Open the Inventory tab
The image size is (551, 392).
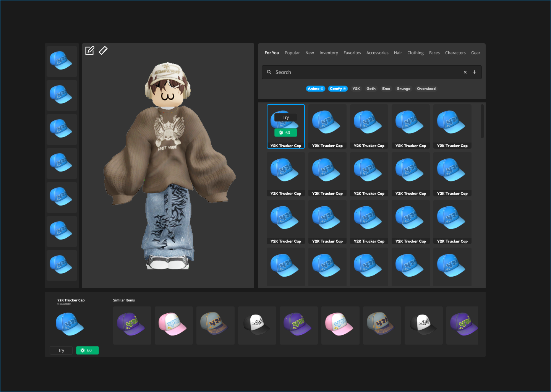(329, 53)
